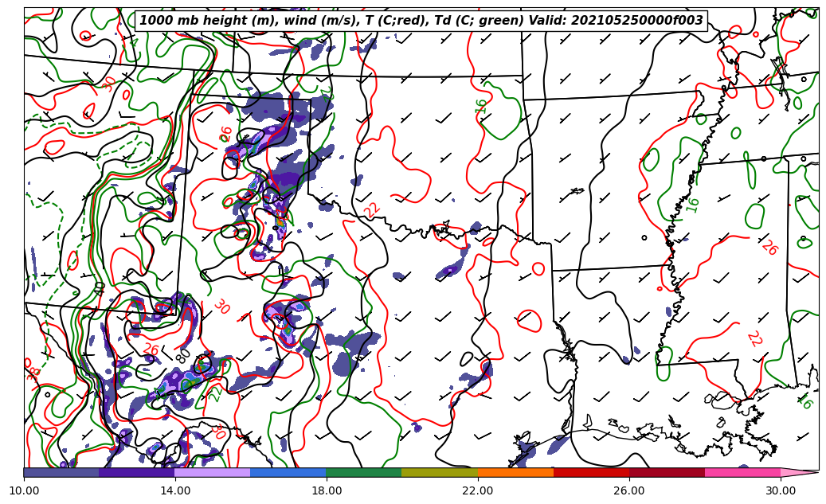Click the 10.00 colorbar tick label
Viewport: 826px width, 504px height.
coord(24,490)
